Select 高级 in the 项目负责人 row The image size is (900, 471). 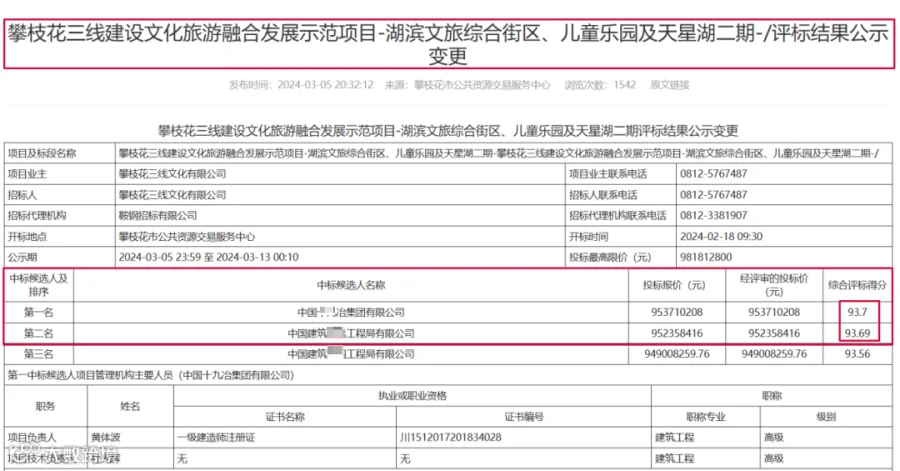[x=774, y=437]
